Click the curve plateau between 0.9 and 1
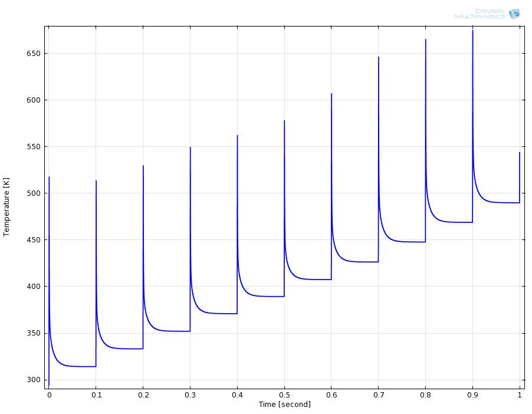Screen dimensions: 532x414 (x=501, y=202)
